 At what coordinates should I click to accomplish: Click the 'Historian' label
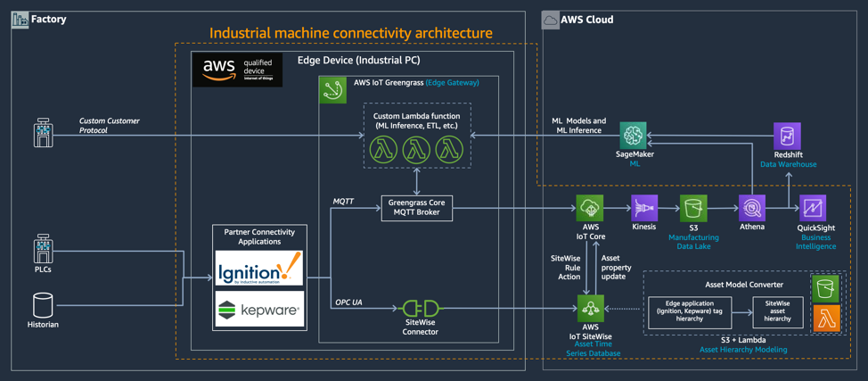coord(43,324)
